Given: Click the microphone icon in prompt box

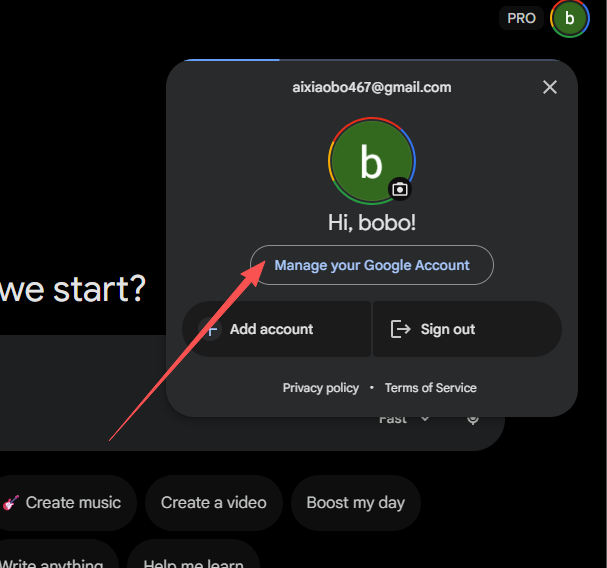Looking at the screenshot, I should click(473, 419).
